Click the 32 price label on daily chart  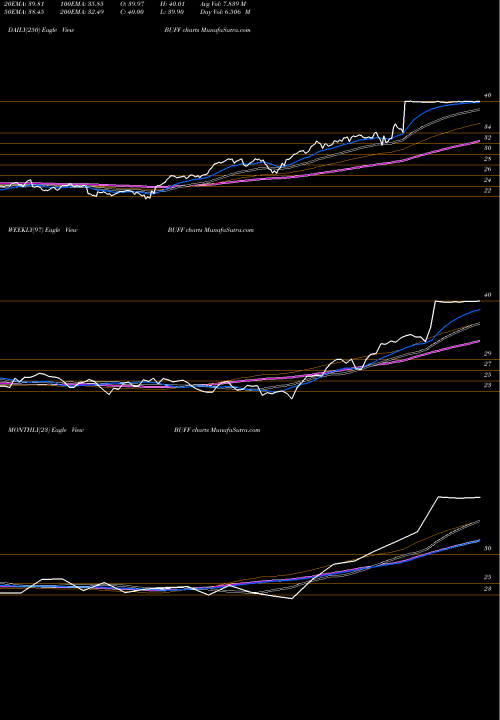[487, 138]
